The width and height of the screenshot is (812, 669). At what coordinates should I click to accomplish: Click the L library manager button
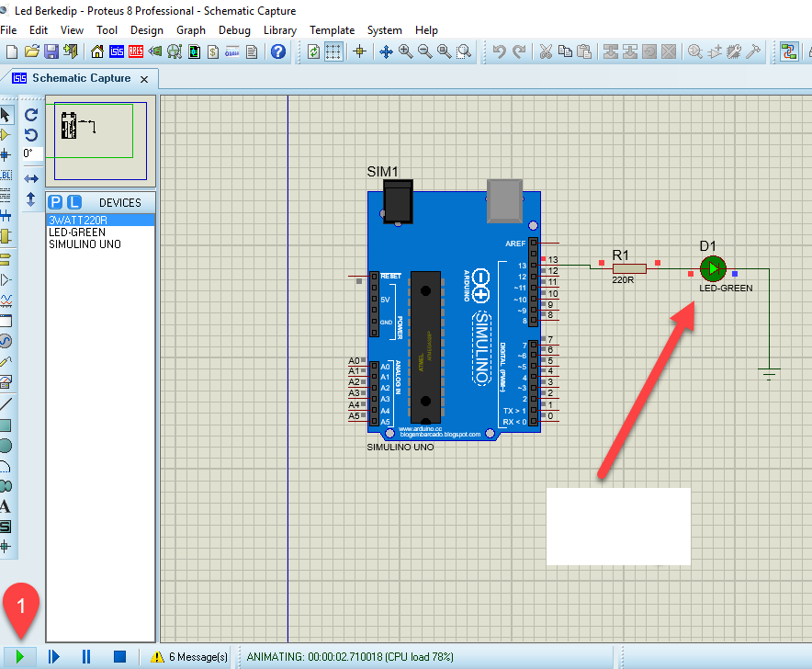coord(74,202)
